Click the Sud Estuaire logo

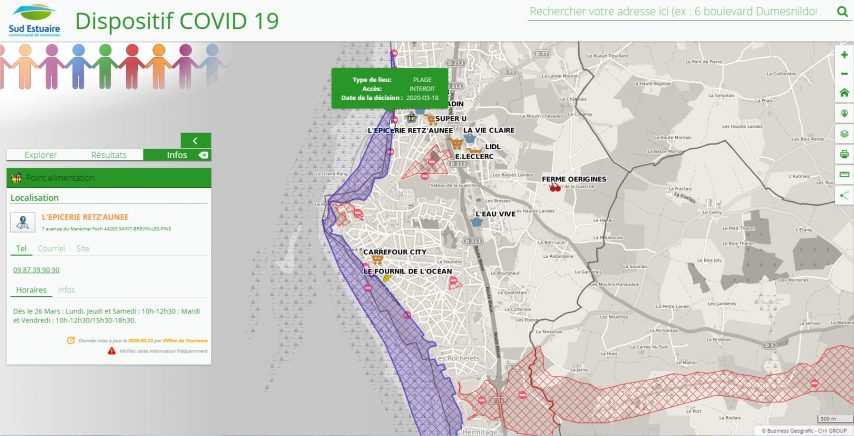34,20
